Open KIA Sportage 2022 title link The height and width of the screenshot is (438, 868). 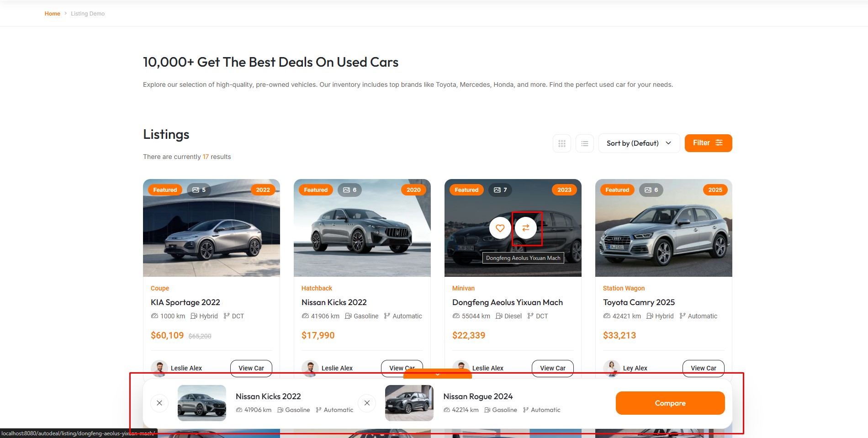click(x=185, y=302)
